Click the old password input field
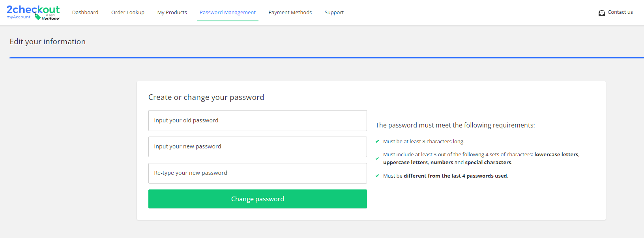The height and width of the screenshot is (238, 644). [257, 120]
